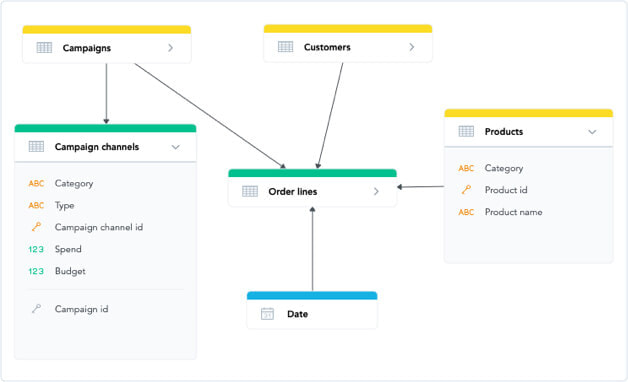Select the Budget fact field
This screenshot has height=382, width=628.
click(70, 271)
